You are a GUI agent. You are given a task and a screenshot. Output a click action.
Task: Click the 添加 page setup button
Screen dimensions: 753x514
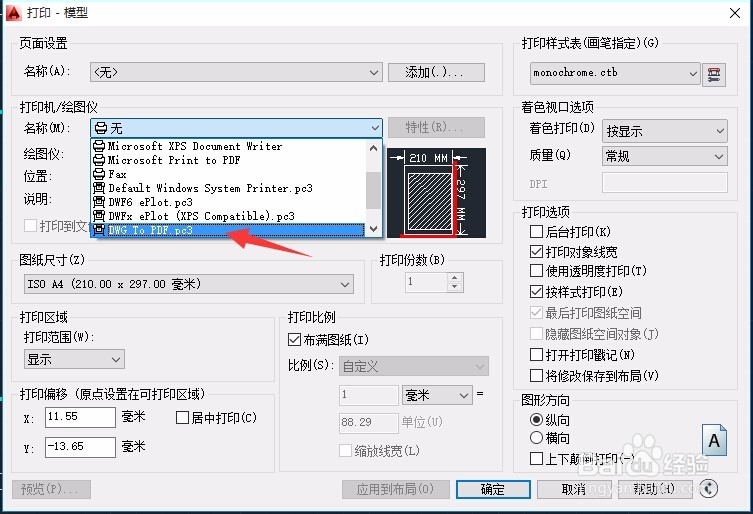[x=436, y=72]
